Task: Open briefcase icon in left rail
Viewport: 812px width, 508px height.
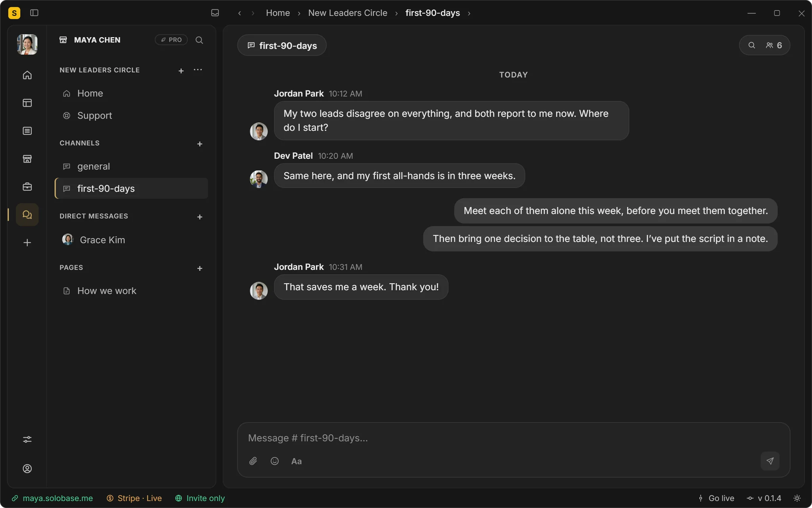Action: (x=27, y=187)
